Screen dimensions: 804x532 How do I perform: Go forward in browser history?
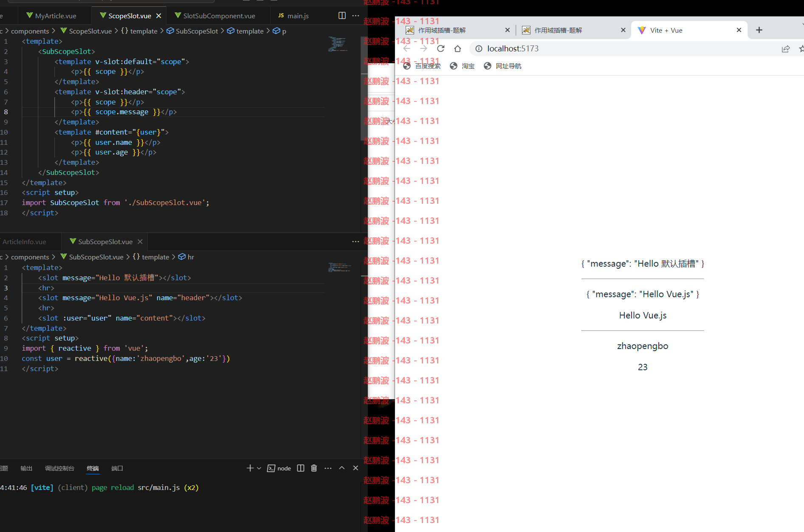(x=423, y=49)
